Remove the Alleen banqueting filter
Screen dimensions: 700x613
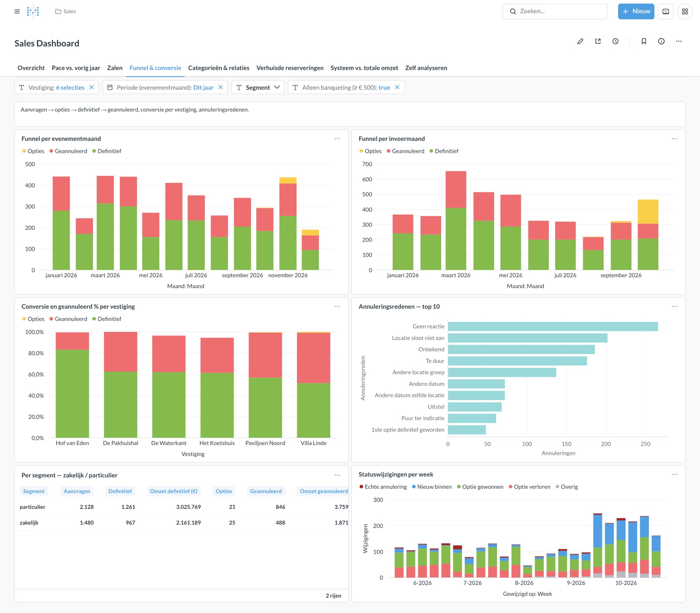pos(397,87)
